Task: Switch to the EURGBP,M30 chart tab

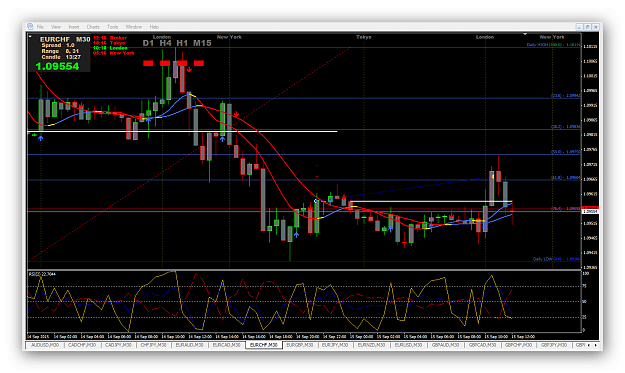Action: coord(300,345)
